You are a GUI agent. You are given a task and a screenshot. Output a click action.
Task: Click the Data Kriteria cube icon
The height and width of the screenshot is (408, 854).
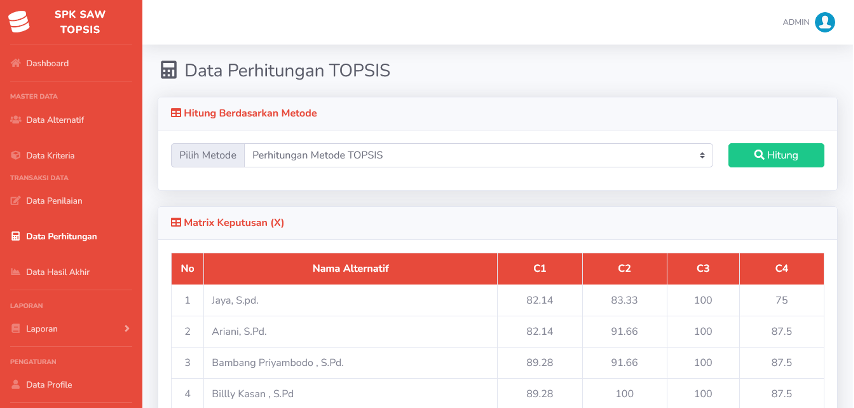[x=15, y=156]
